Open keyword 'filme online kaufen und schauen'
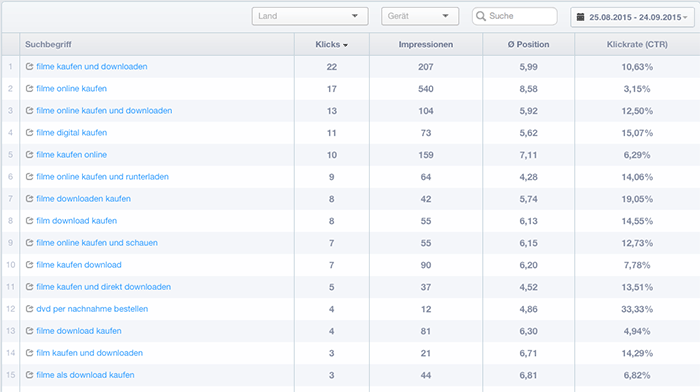This screenshot has height=392, width=700. click(x=97, y=242)
